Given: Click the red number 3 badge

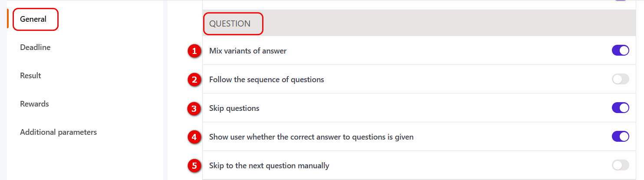Looking at the screenshot, I should [194, 108].
